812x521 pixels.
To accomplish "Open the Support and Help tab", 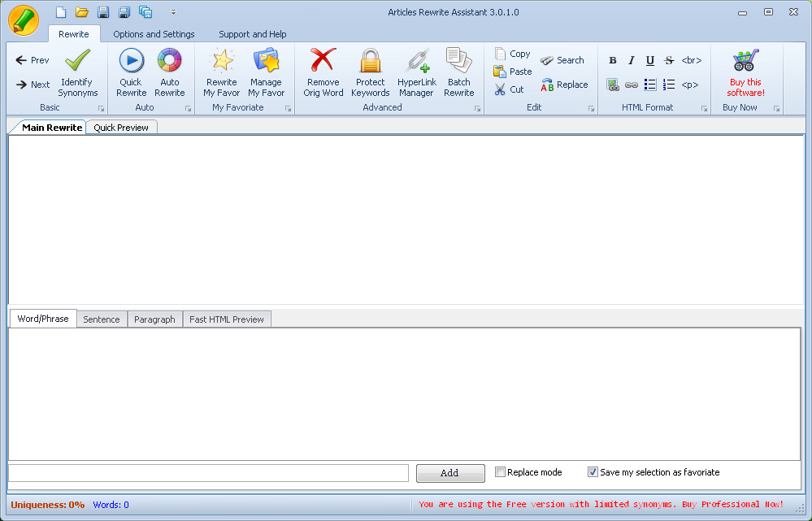I will pyautogui.click(x=252, y=34).
